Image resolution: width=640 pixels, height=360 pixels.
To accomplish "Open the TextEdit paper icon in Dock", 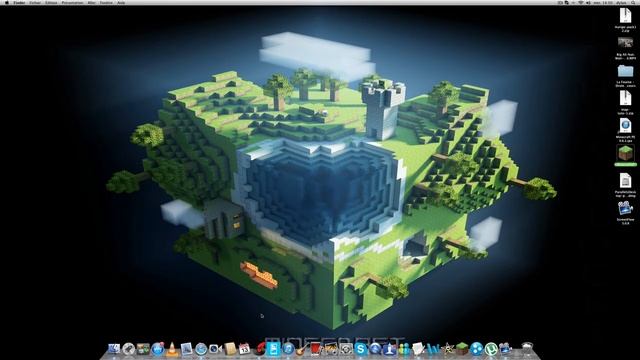I will coord(418,349).
